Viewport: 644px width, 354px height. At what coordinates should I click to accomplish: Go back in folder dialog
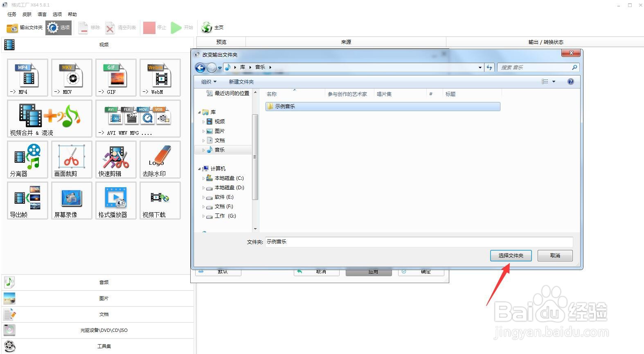pyautogui.click(x=200, y=68)
